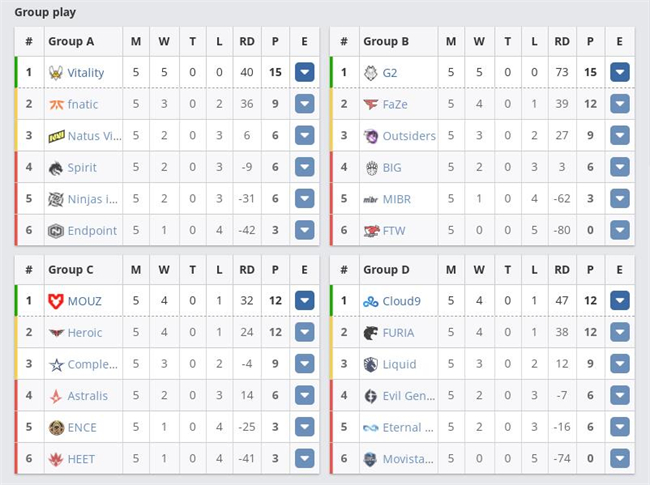Click the G2 team logo icon
The height and width of the screenshot is (485, 650).
371,73
